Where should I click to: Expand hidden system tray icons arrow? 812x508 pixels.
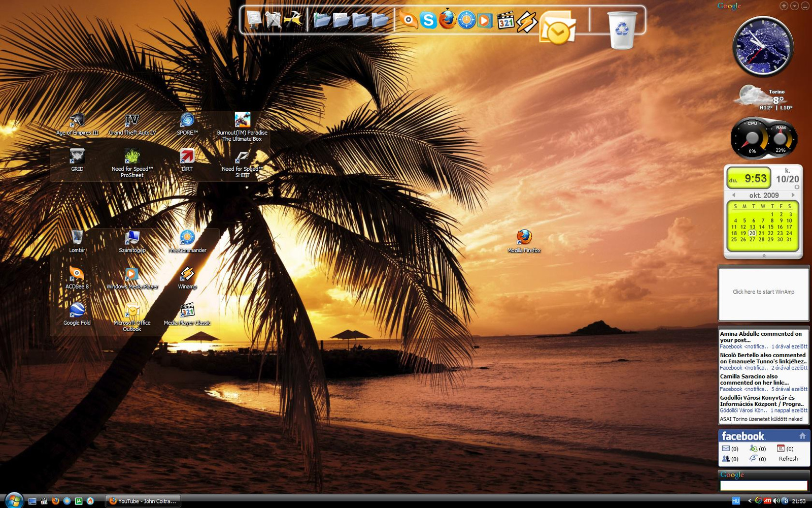(x=750, y=501)
